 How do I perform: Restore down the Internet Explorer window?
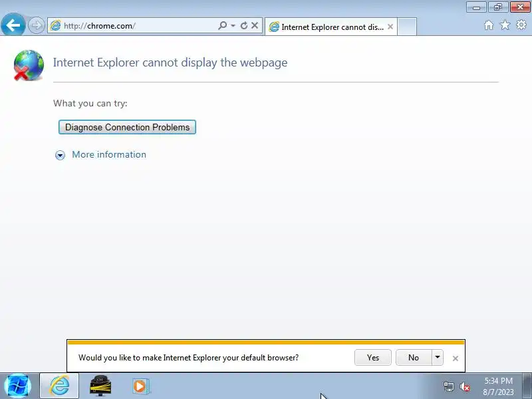[498, 7]
